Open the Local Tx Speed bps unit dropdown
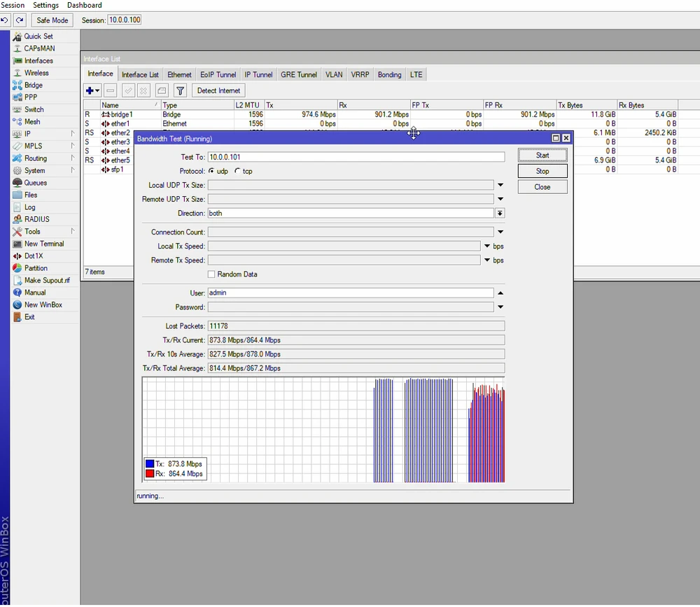Image resolution: width=700 pixels, height=607 pixels. point(487,246)
